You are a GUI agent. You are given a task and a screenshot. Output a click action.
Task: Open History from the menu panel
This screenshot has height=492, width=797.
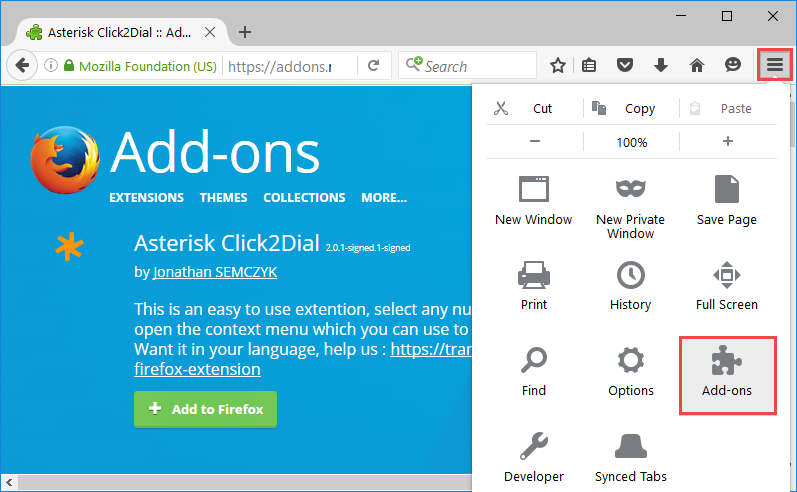point(630,286)
